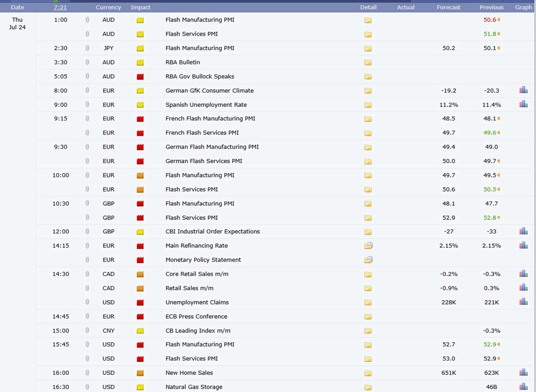Expand German Flash Manufacturing PMI details
The height and width of the screenshot is (392, 536).
368,147
